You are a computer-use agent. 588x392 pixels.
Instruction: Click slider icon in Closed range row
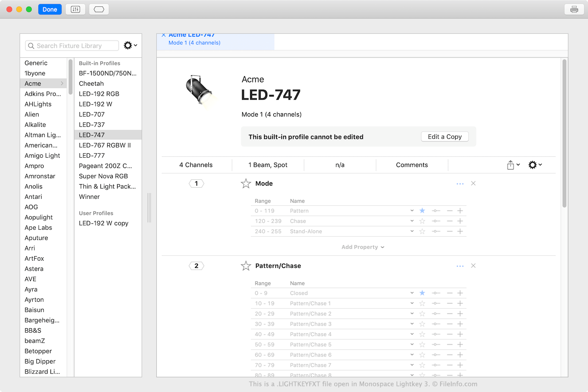[436, 293]
